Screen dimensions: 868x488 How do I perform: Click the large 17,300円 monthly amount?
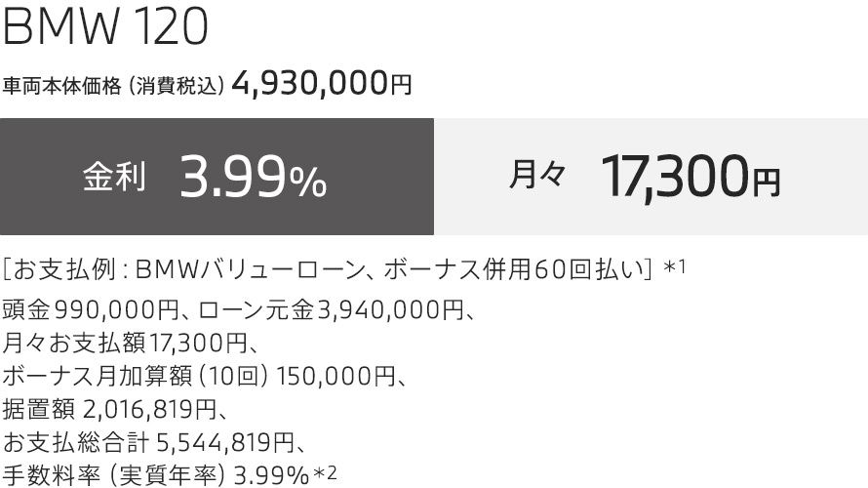[690, 177]
